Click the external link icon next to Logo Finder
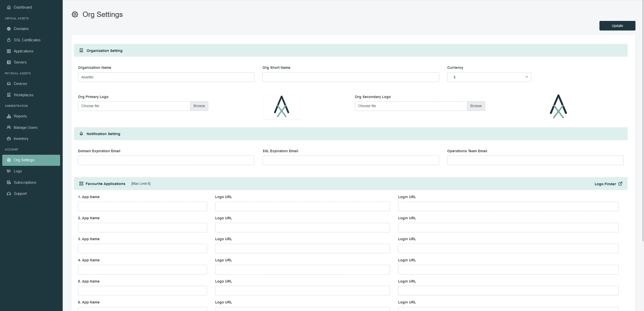This screenshot has height=311, width=644. click(x=620, y=184)
